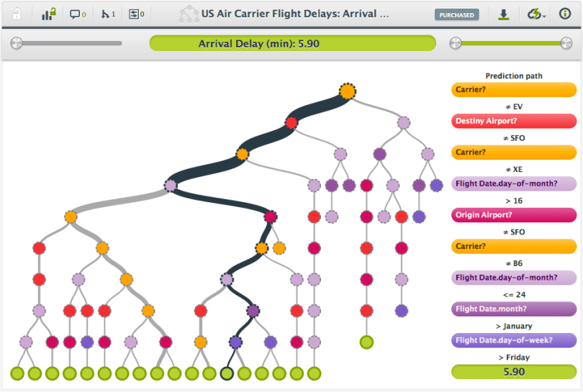
Task: Click the tree model icon beside the title
Action: point(189,14)
